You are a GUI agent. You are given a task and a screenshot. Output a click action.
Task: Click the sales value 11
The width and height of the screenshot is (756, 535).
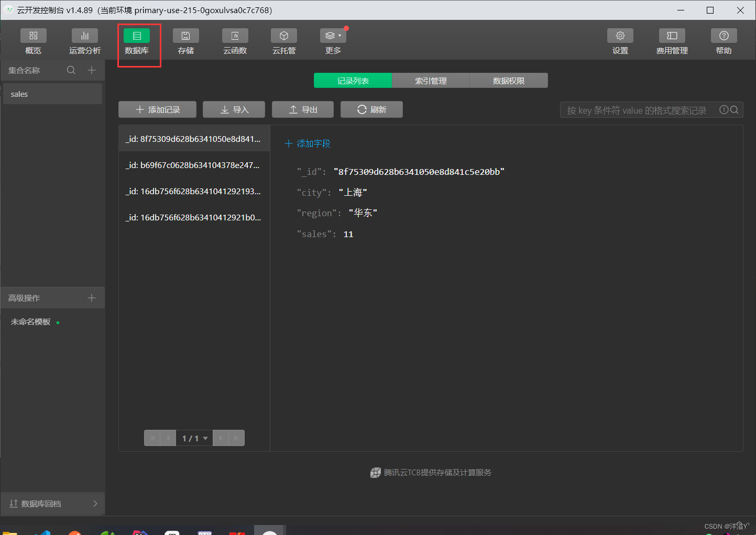pos(348,234)
